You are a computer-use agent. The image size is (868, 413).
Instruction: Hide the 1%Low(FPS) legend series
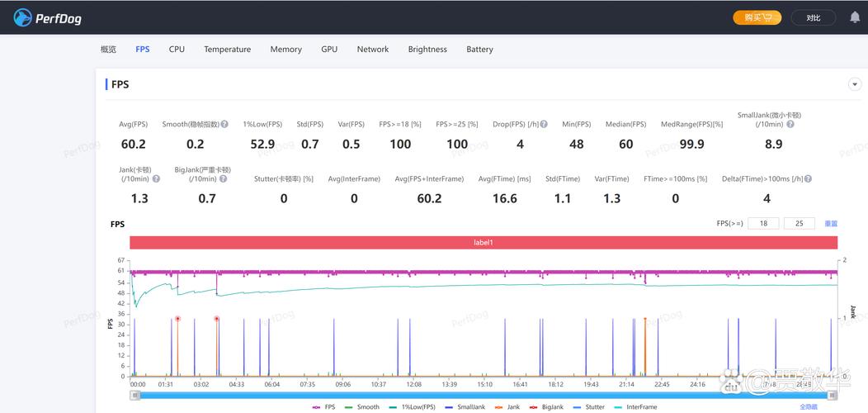pyautogui.click(x=412, y=407)
